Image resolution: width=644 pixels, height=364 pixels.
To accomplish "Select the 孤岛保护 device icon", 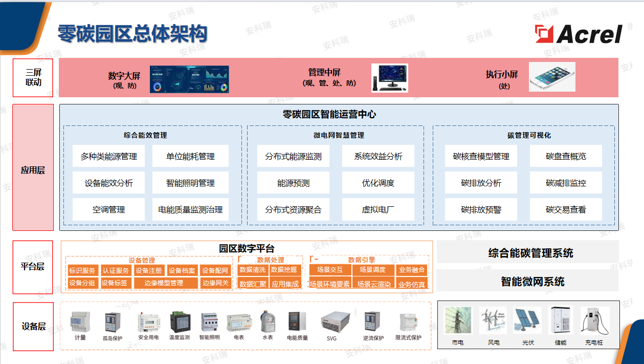I will click(113, 323).
